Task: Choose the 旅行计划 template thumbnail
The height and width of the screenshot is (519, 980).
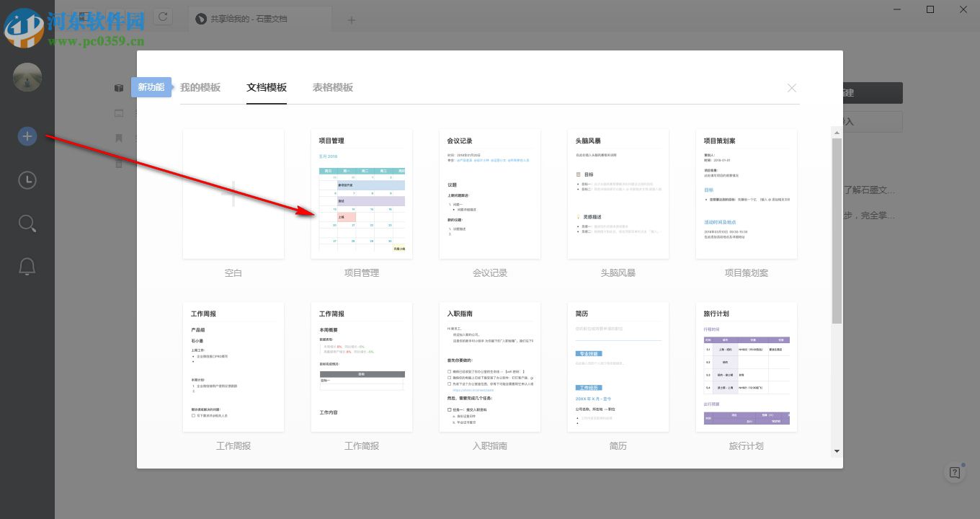Action: 747,367
